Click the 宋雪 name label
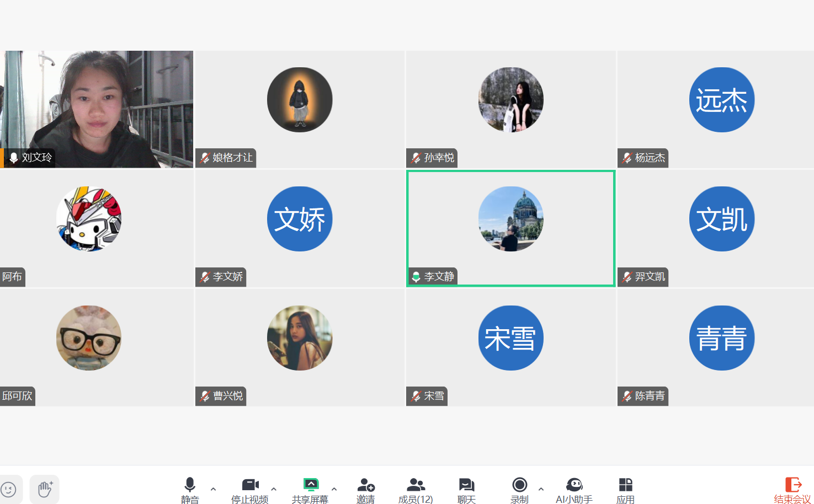814x504 pixels. tap(434, 396)
